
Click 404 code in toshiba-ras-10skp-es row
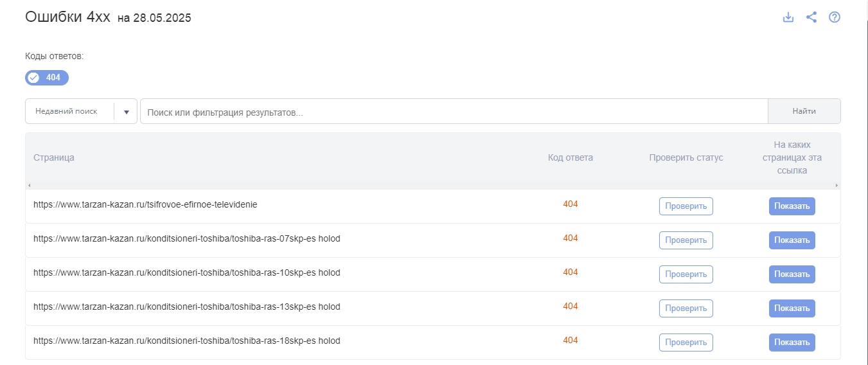[x=571, y=272]
